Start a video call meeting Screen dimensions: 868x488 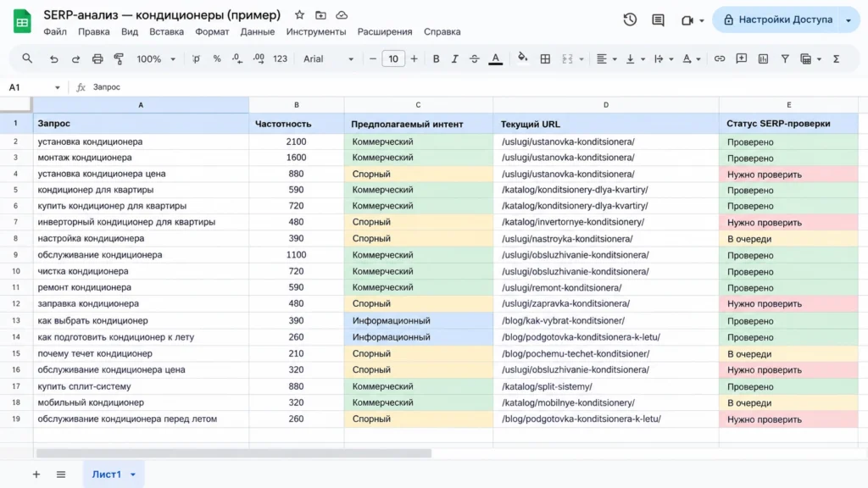point(687,20)
